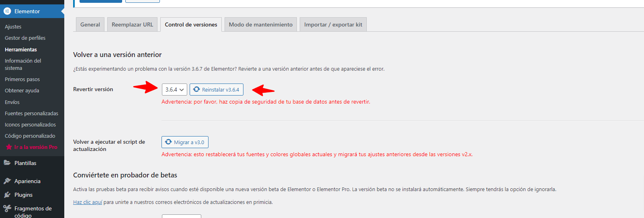Open the Plugins menu

coord(23,195)
